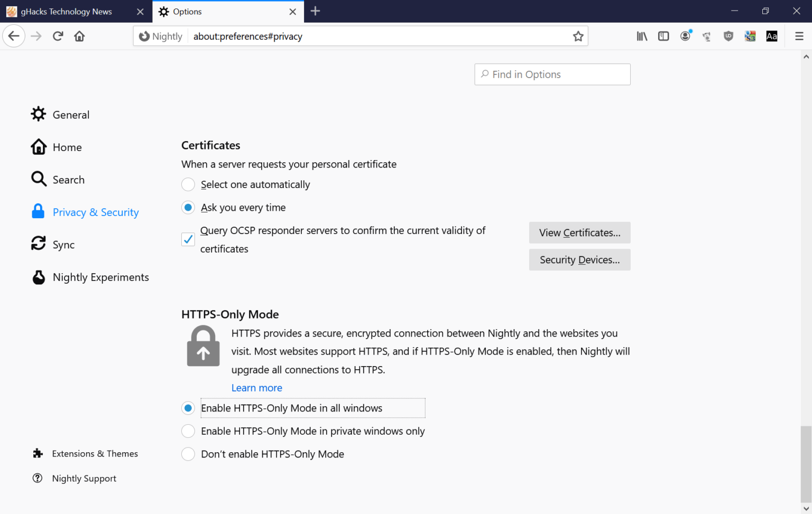Toggle the sidebar view icon
Image resolution: width=812 pixels, height=514 pixels.
coord(663,36)
